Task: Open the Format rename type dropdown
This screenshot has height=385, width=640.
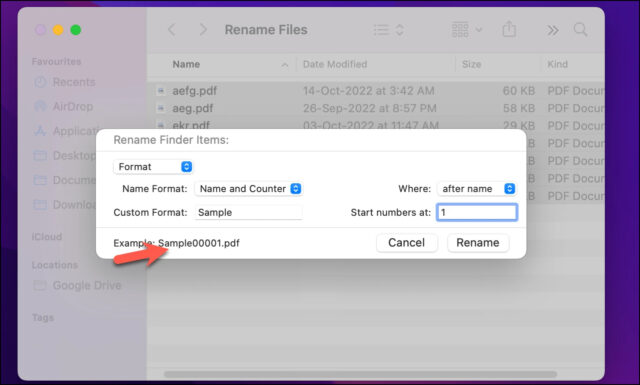Action: point(153,167)
